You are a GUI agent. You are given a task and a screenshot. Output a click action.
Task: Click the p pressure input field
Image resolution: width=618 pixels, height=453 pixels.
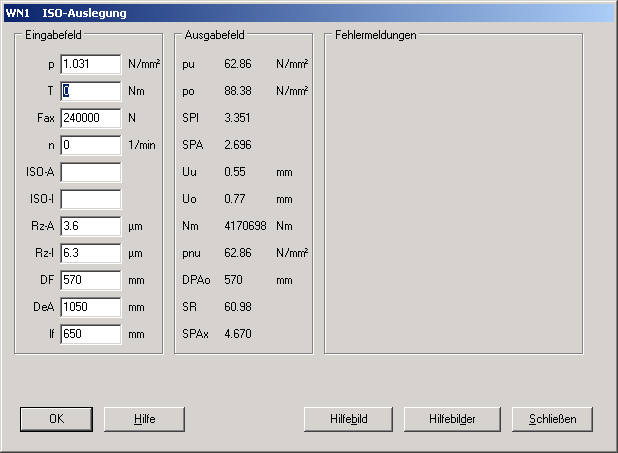90,64
